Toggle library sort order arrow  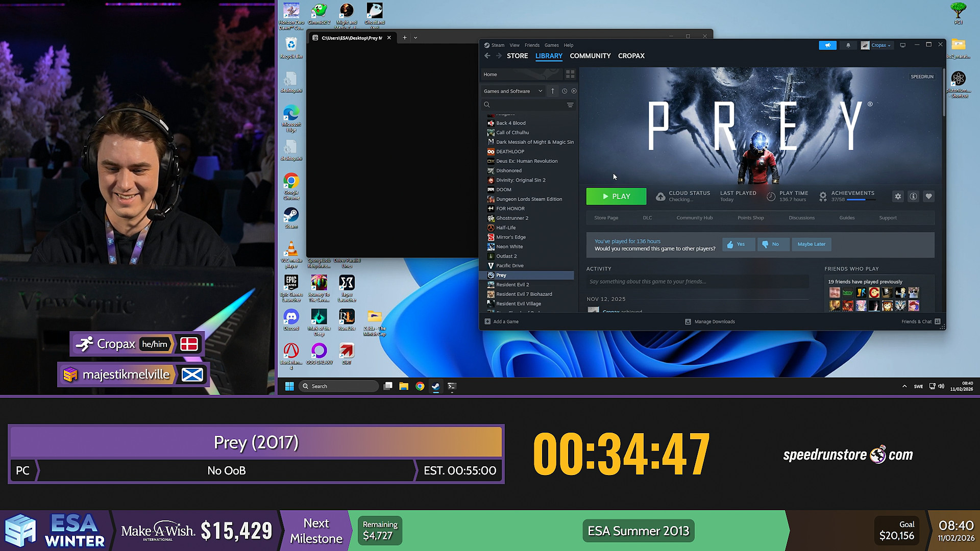click(552, 91)
